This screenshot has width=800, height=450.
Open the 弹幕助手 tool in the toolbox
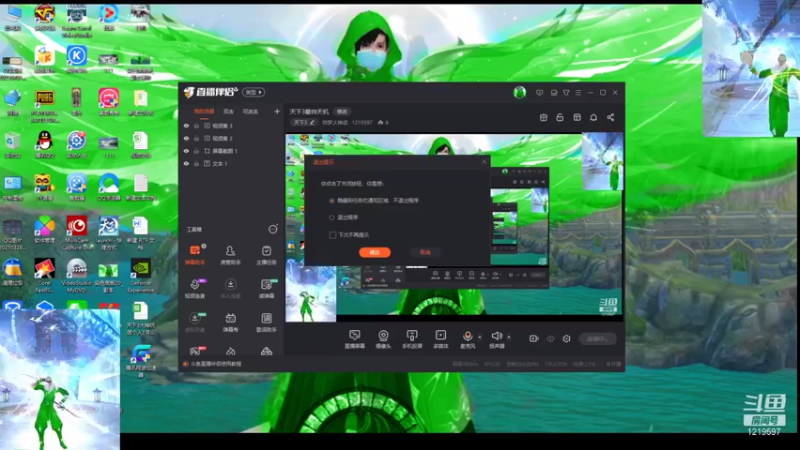coord(194,255)
